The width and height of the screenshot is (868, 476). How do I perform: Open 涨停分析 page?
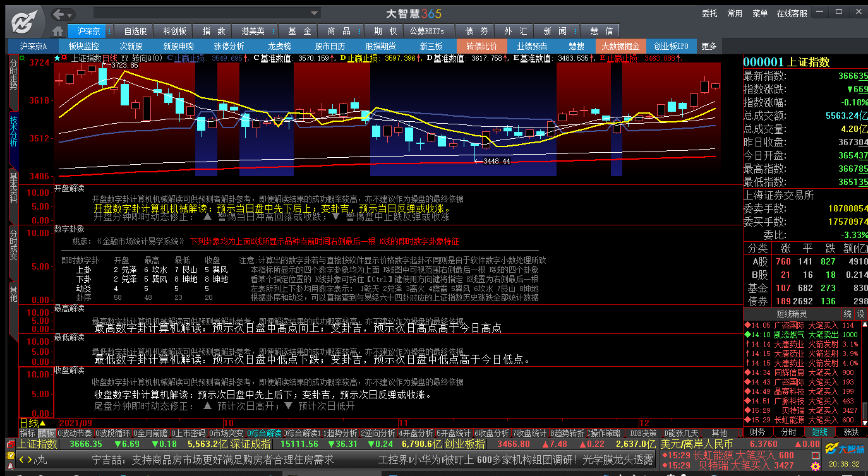point(229,46)
